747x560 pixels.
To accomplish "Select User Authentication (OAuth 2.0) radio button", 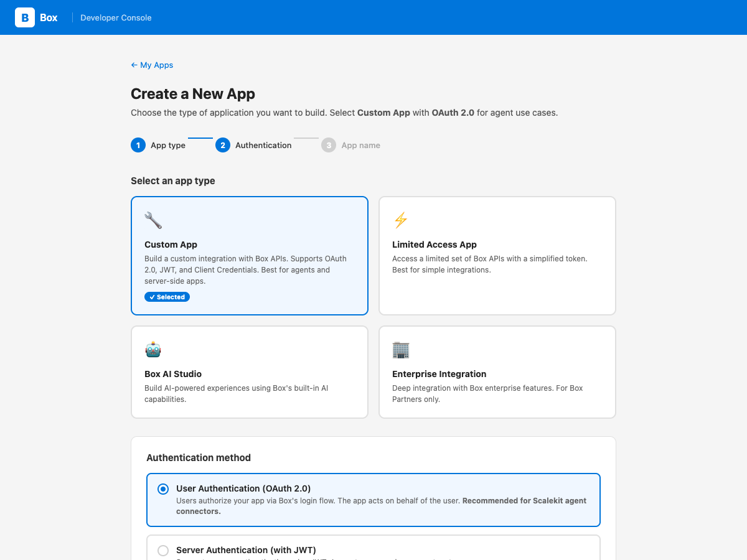I will click(x=163, y=489).
